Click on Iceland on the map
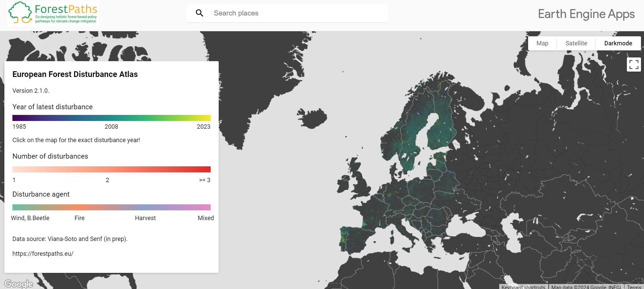 click(312, 118)
